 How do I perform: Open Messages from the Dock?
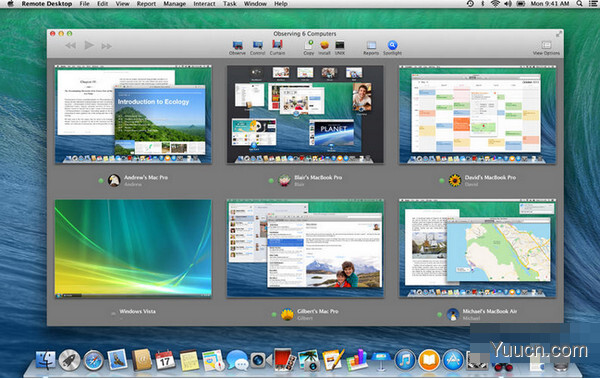[x=237, y=361]
